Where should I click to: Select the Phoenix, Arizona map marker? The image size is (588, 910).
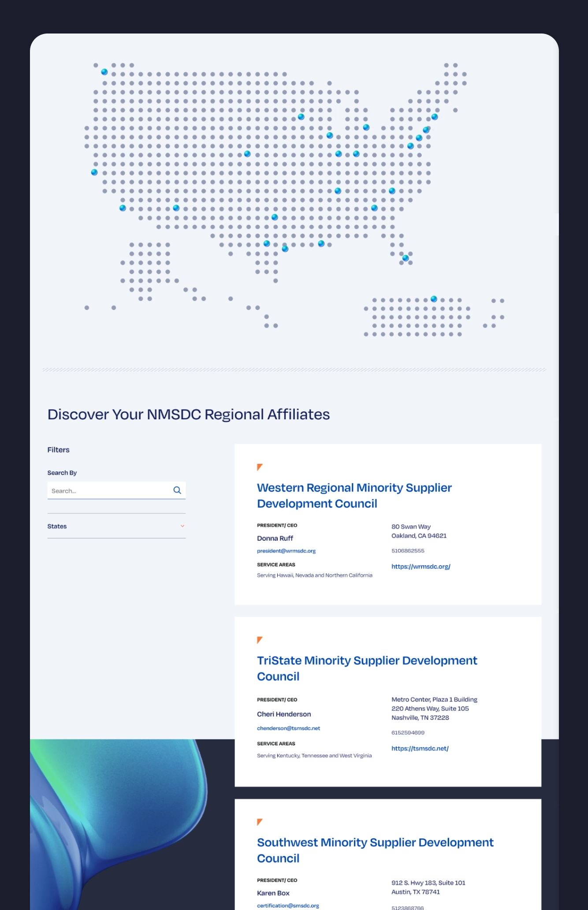pyautogui.click(x=176, y=208)
